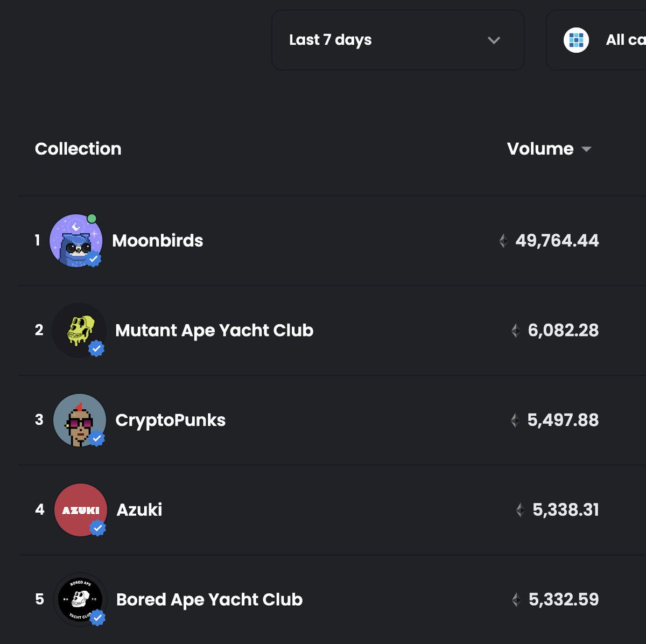This screenshot has height=644, width=646.
Task: Open the Moonbirds collection avatar
Action: (76, 240)
